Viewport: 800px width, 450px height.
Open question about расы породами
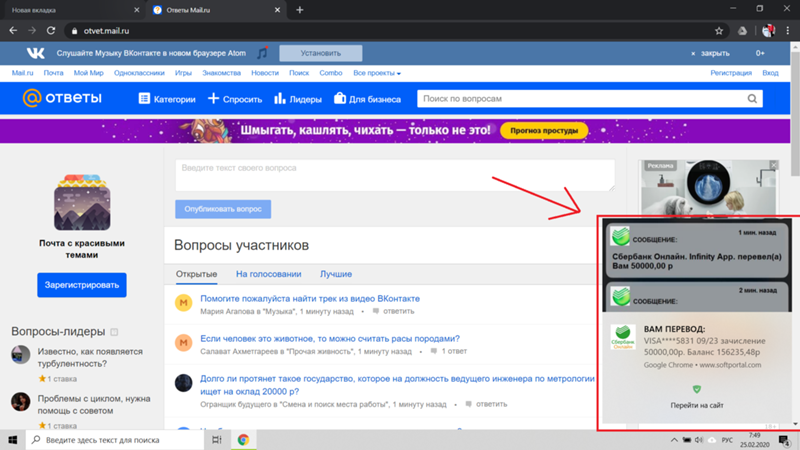click(x=330, y=338)
